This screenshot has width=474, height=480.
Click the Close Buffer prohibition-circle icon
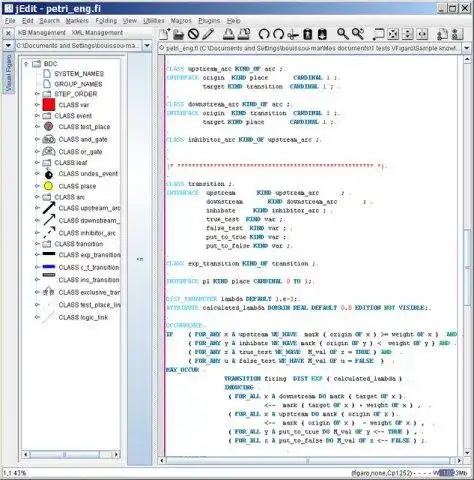coord(193,34)
